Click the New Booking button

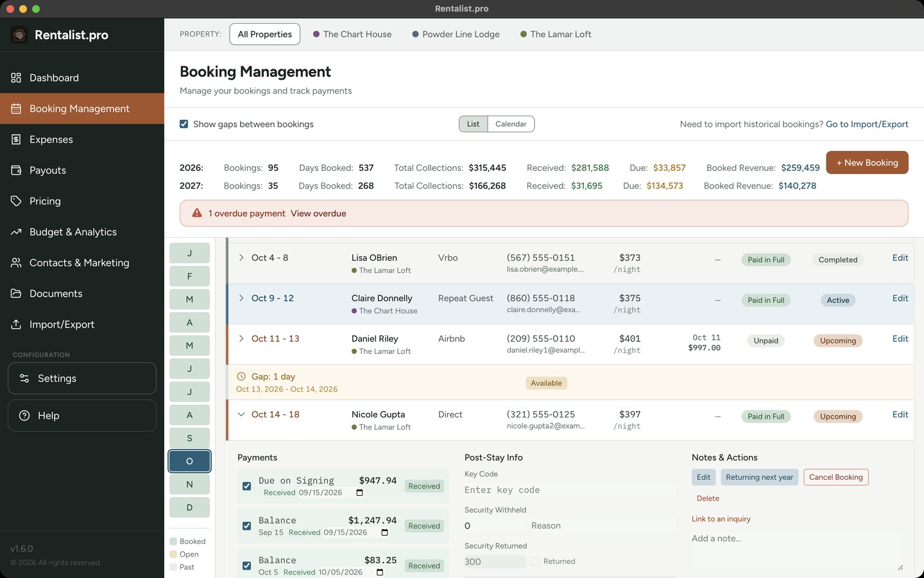click(x=867, y=162)
